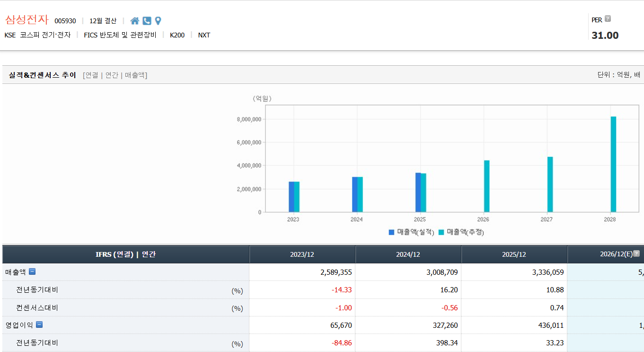The width and height of the screenshot is (644, 352).
Task: Click the -1.00 consensus value
Action: click(344, 308)
